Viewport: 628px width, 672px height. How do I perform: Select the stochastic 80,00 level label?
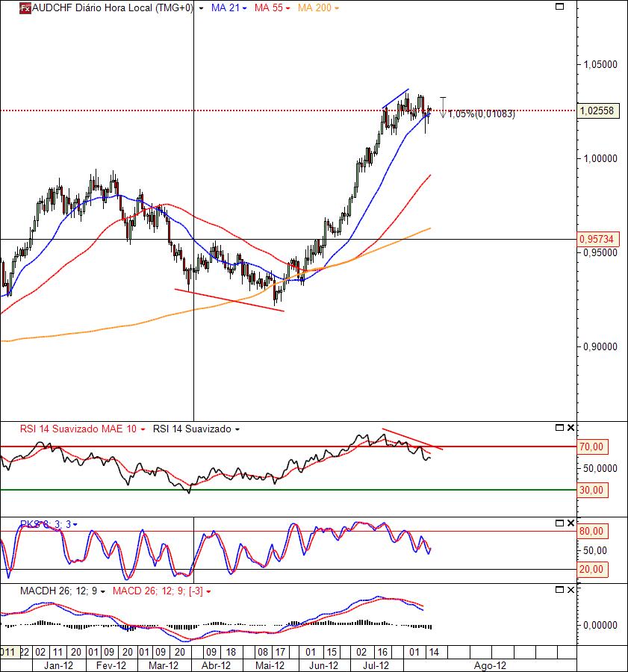point(592,532)
